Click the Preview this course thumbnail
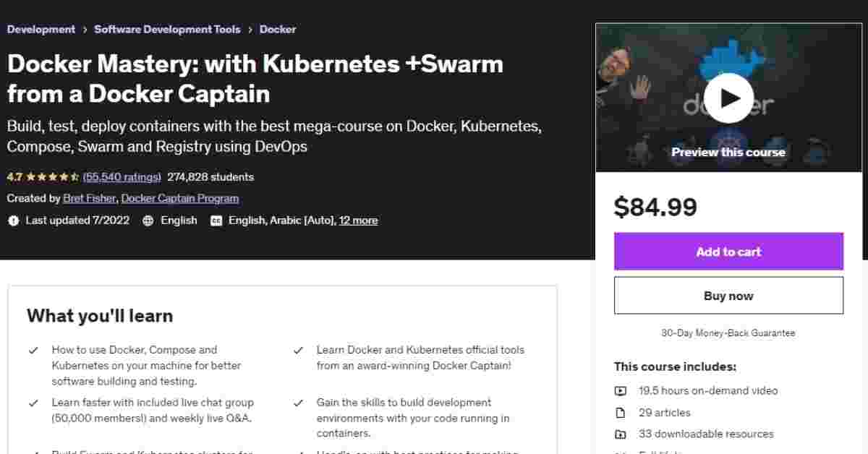The height and width of the screenshot is (454, 868). click(x=728, y=152)
